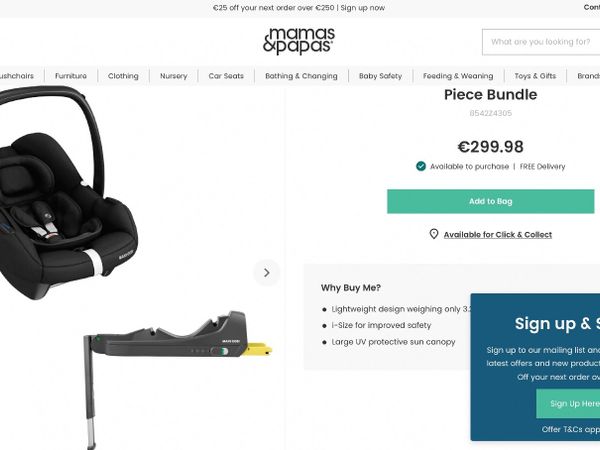The image size is (600, 450).
Task: Open Toys & Gifts category
Action: 535,76
